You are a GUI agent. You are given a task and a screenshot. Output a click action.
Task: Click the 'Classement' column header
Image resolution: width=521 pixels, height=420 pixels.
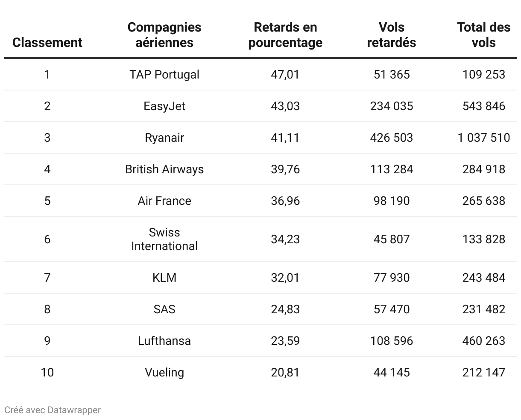pyautogui.click(x=47, y=43)
